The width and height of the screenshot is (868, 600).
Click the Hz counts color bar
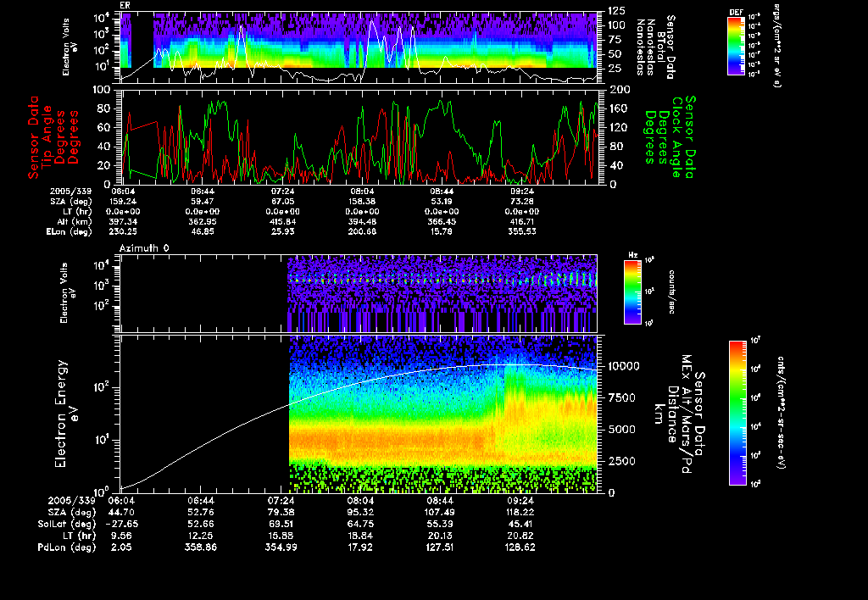coord(632,292)
